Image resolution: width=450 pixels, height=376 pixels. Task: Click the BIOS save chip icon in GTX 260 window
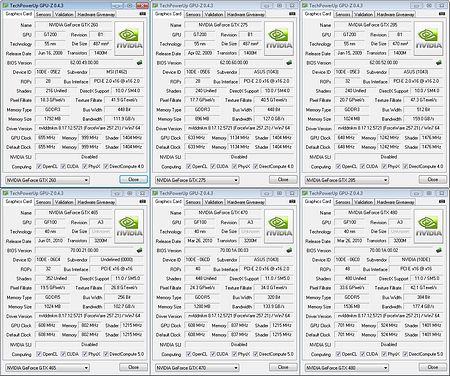(139, 62)
